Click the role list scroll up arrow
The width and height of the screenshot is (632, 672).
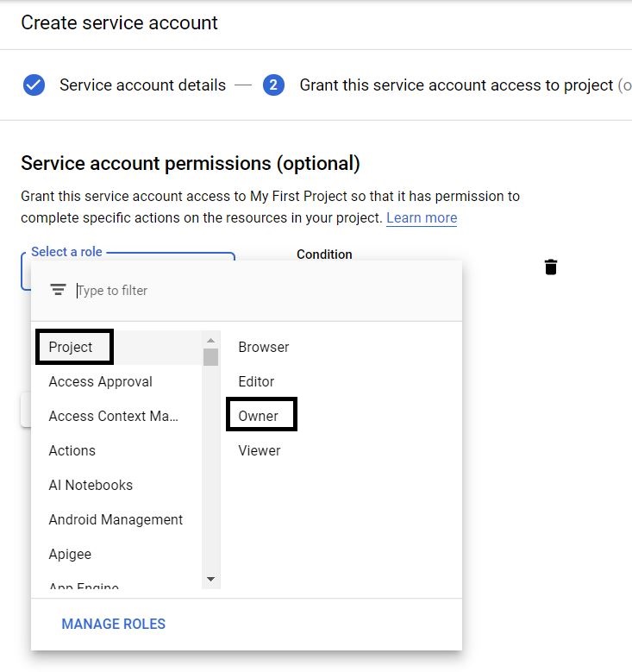tap(210, 340)
